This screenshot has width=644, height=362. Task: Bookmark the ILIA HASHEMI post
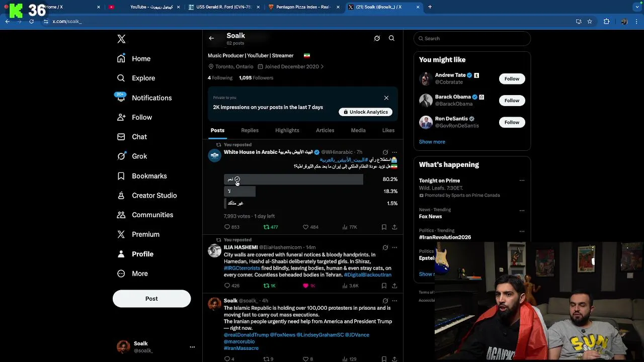click(384, 286)
